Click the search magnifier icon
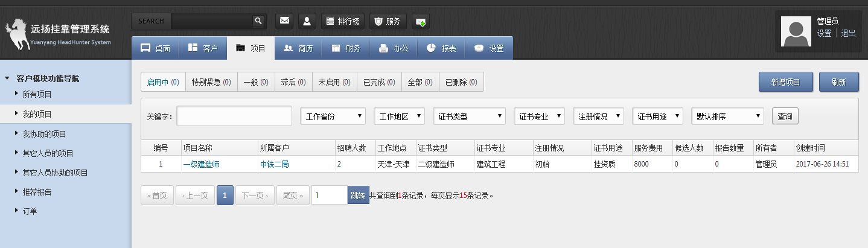 (x=258, y=21)
